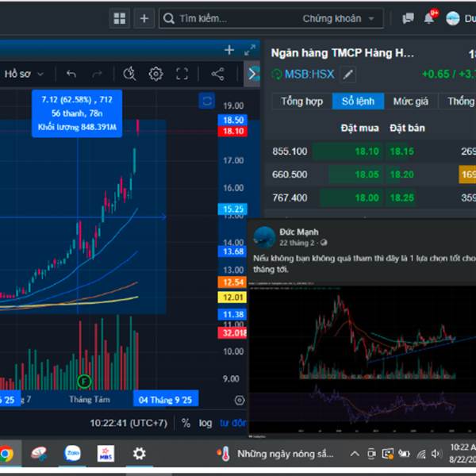This screenshot has width=476, height=476.
Task: Select bid price 18.10
Action: [367, 152]
